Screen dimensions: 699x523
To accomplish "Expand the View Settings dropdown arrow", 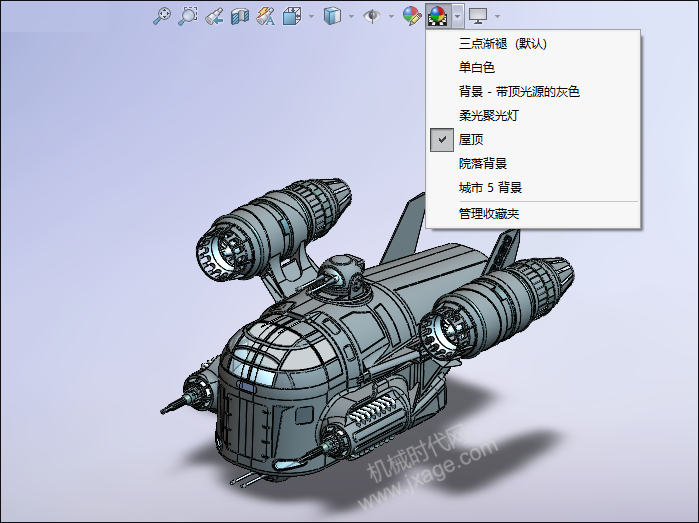I will [x=498, y=16].
